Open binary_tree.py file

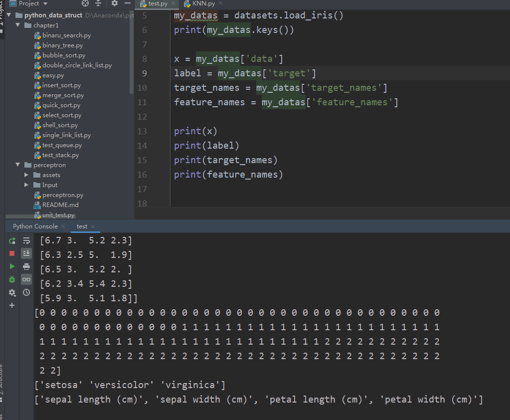point(62,45)
